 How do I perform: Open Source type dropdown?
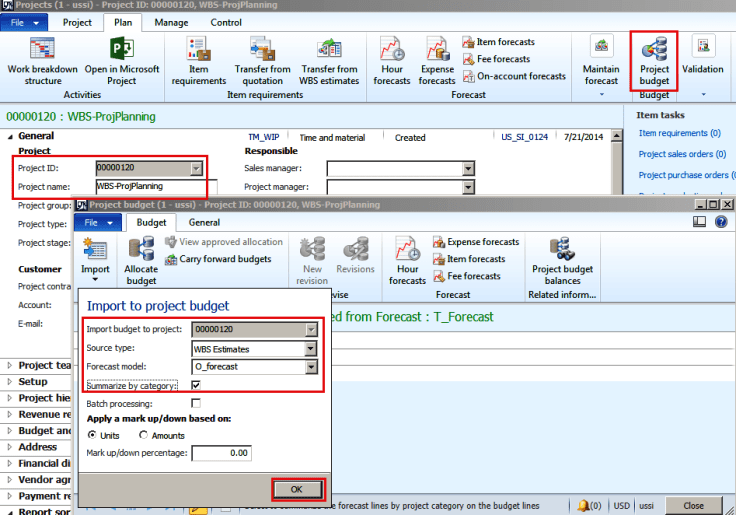311,348
